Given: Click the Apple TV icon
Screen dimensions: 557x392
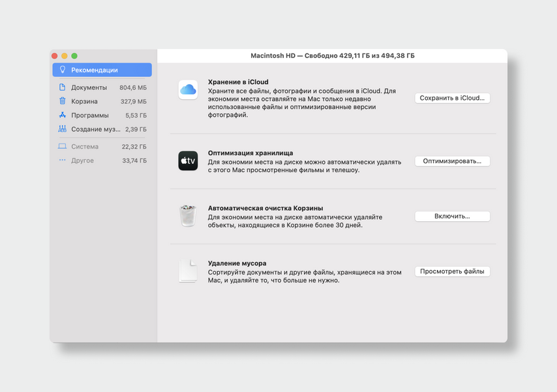Looking at the screenshot, I should [188, 160].
